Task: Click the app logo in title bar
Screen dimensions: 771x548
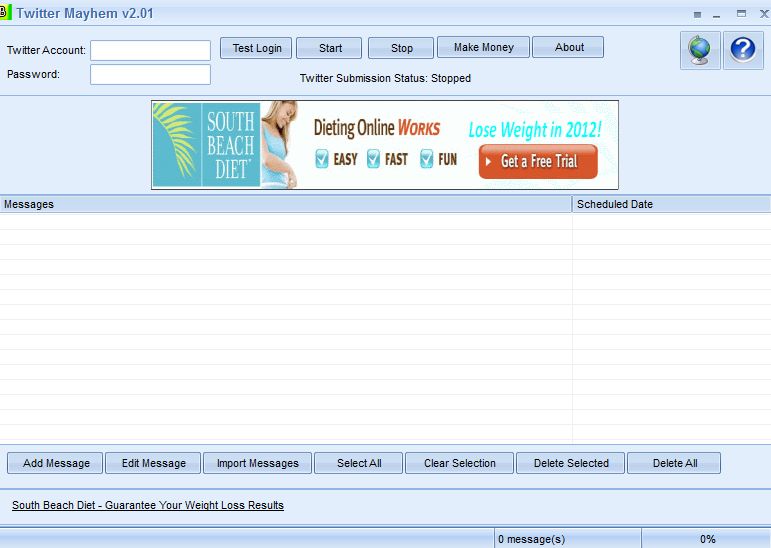Action: pyautogui.click(x=5, y=13)
